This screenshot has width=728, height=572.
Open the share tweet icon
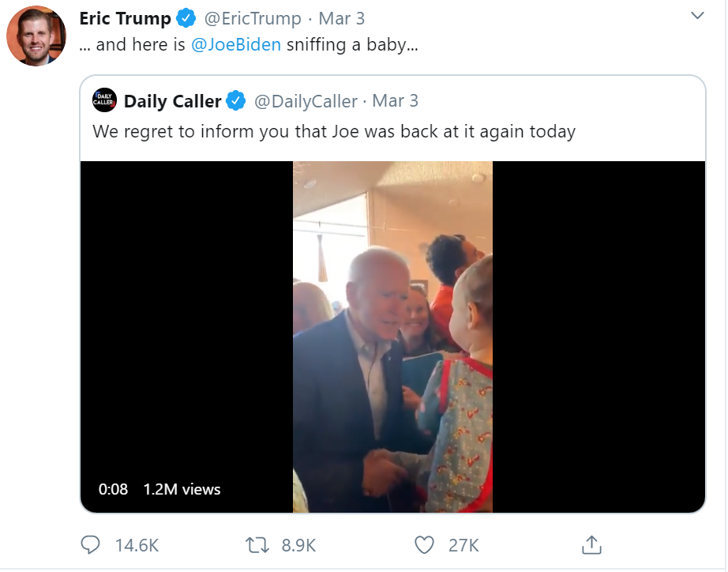[591, 544]
